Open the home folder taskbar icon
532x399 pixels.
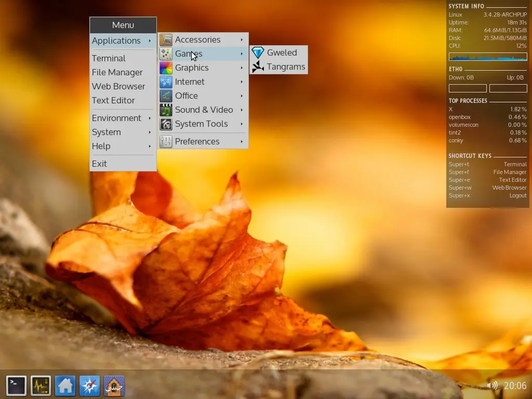tap(65, 386)
